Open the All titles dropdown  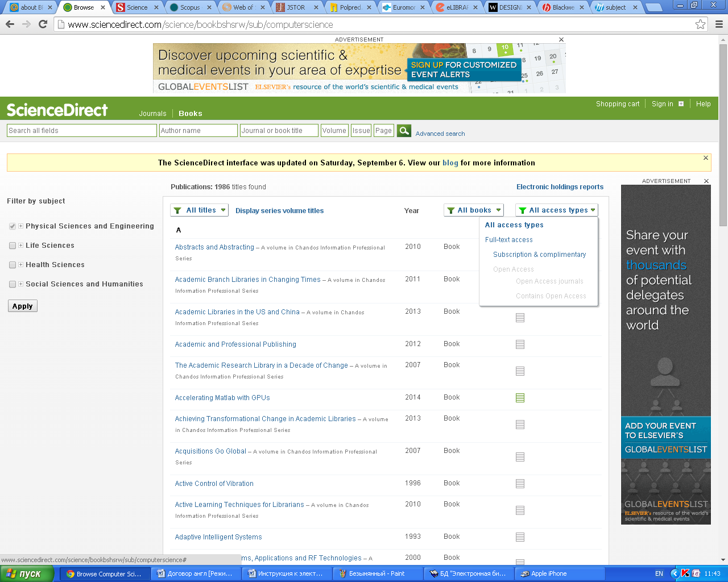pos(199,210)
